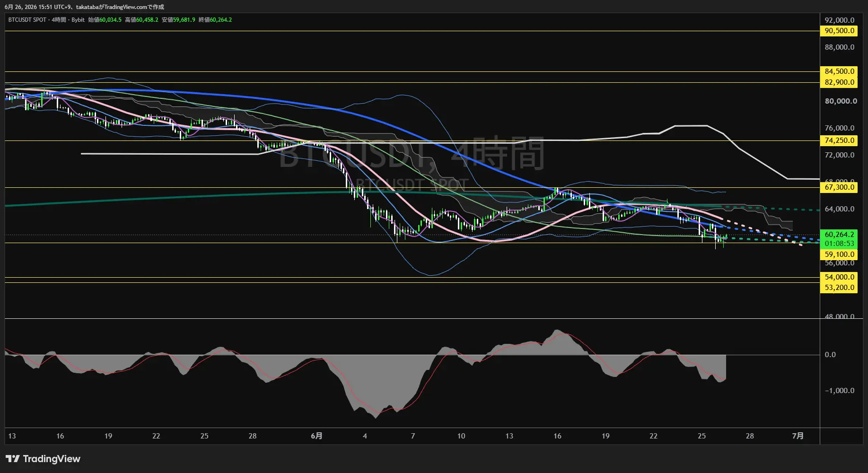Click the 80,000.0 axis label
Image resolution: width=868 pixels, height=473 pixels.
point(841,101)
